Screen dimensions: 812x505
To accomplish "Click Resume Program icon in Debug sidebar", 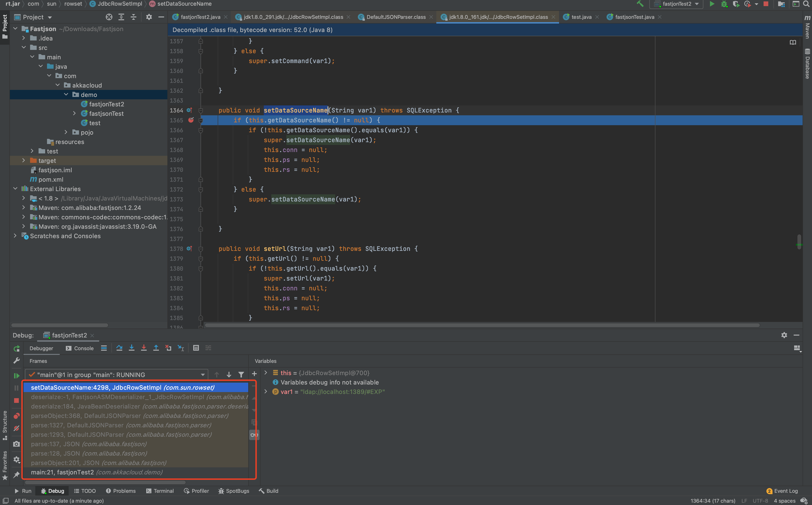I will click(16, 375).
